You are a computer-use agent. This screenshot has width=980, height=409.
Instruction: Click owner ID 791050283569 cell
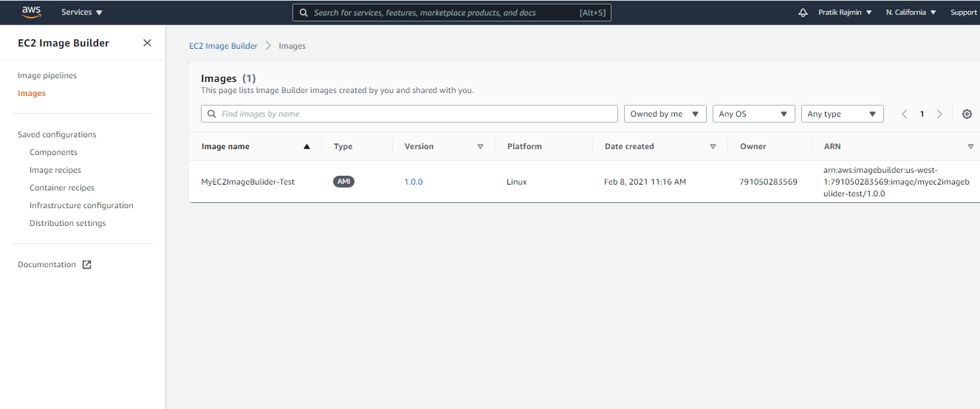pos(768,182)
